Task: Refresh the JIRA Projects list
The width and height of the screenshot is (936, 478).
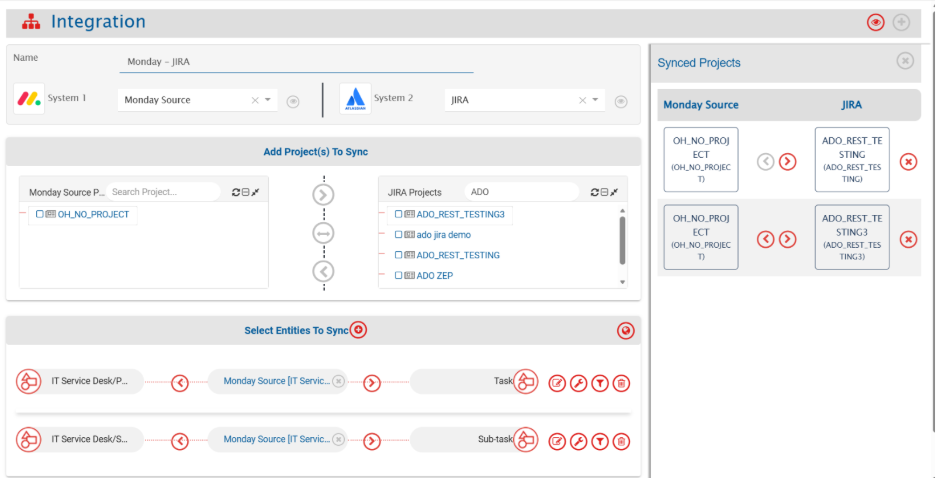Action: tap(595, 192)
